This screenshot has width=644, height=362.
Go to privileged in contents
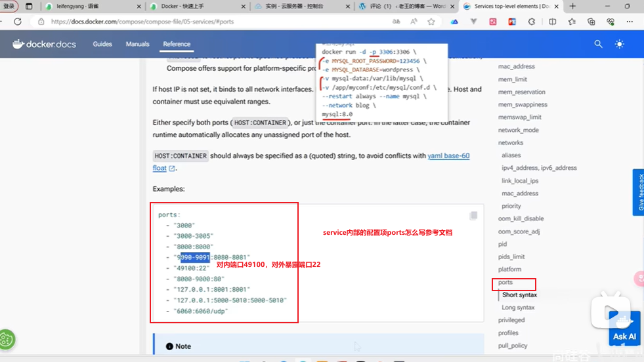pyautogui.click(x=511, y=320)
